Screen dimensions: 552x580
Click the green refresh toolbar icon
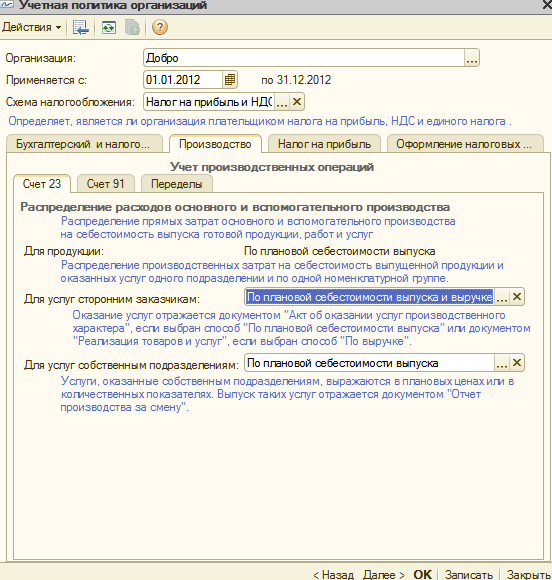tap(108, 27)
